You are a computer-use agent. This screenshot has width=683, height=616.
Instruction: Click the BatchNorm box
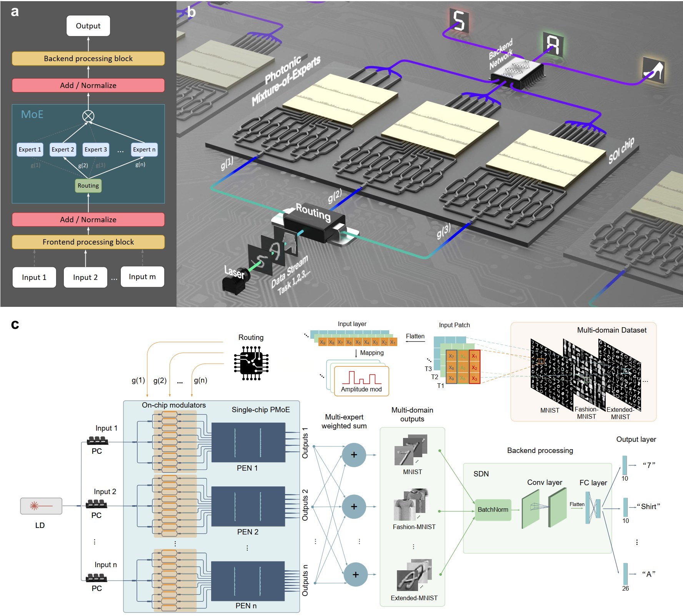(x=493, y=510)
